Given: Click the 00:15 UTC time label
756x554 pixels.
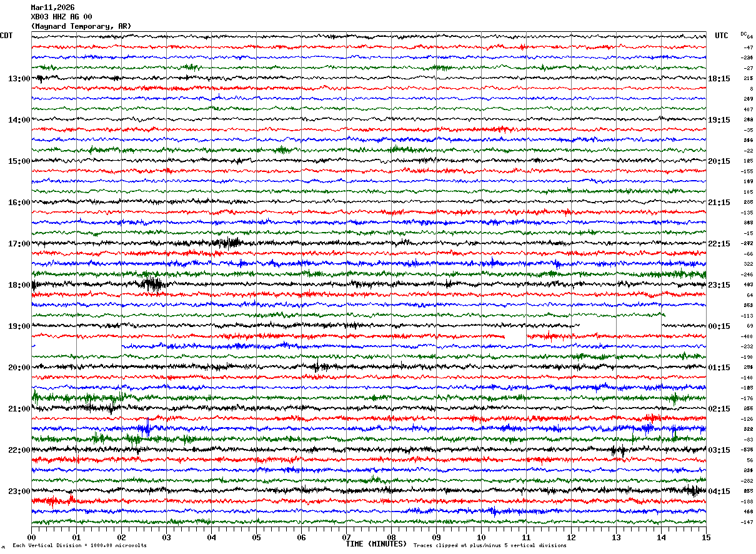Looking at the screenshot, I should point(719,326).
